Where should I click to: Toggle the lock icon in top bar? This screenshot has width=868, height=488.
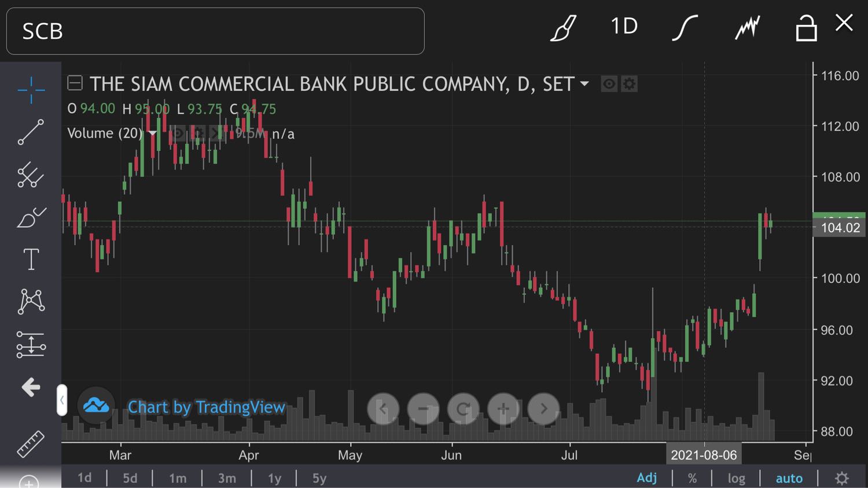[x=806, y=28]
